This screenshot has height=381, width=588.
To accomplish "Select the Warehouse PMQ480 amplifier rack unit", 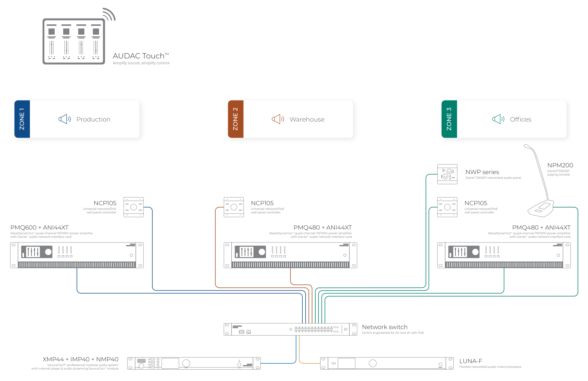I will [290, 255].
